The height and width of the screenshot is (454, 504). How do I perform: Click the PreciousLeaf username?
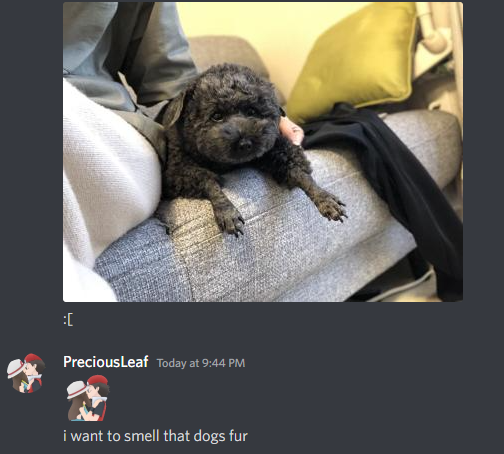tap(106, 362)
